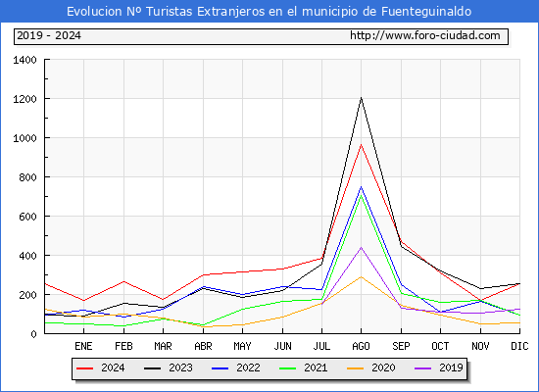Screen dimensions: 539x392
Task: Click the NOV month axis label
Action: pyautogui.click(x=480, y=346)
